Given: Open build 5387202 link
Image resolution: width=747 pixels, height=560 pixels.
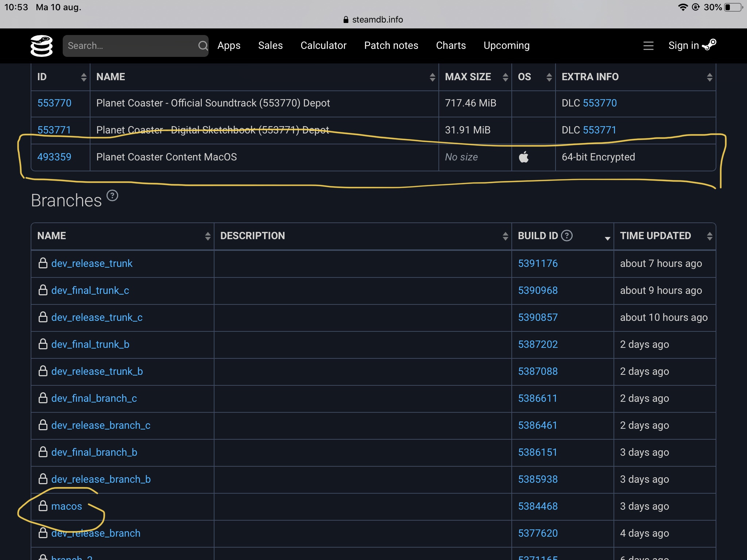Looking at the screenshot, I should [538, 344].
